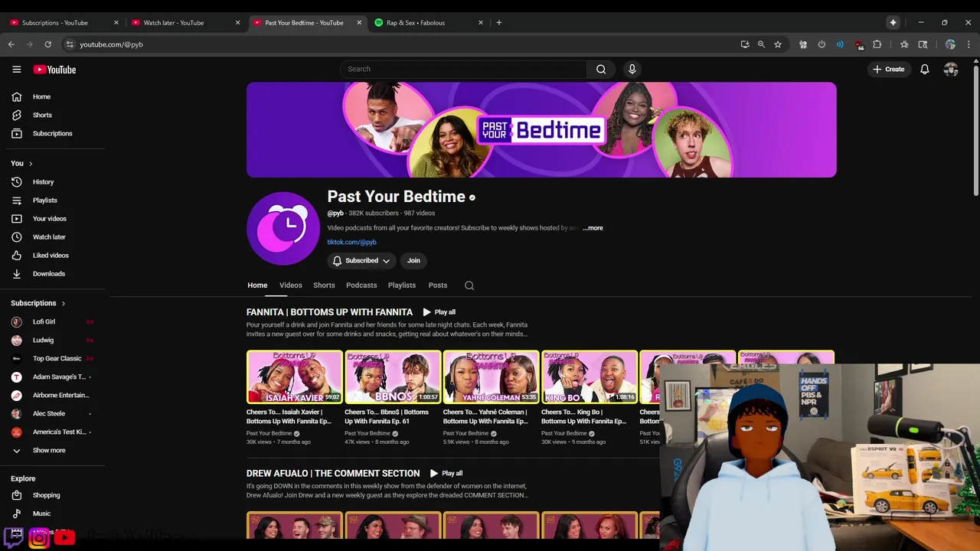This screenshot has width=980, height=551.
Task: Open the FANNITA | BOTTOMS UP WITH FANNITA heading
Action: coord(329,312)
